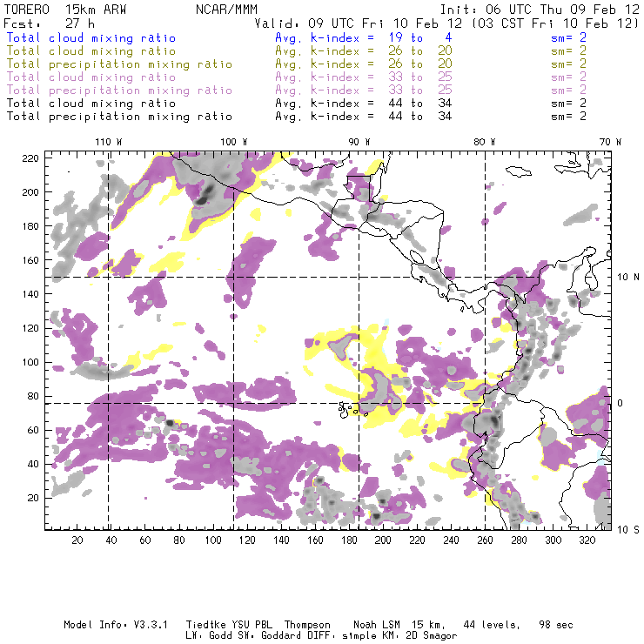The image size is (644, 644).
Task: Select the blue "Avg. k-index = 19 to 4" text
Action: click(x=364, y=37)
